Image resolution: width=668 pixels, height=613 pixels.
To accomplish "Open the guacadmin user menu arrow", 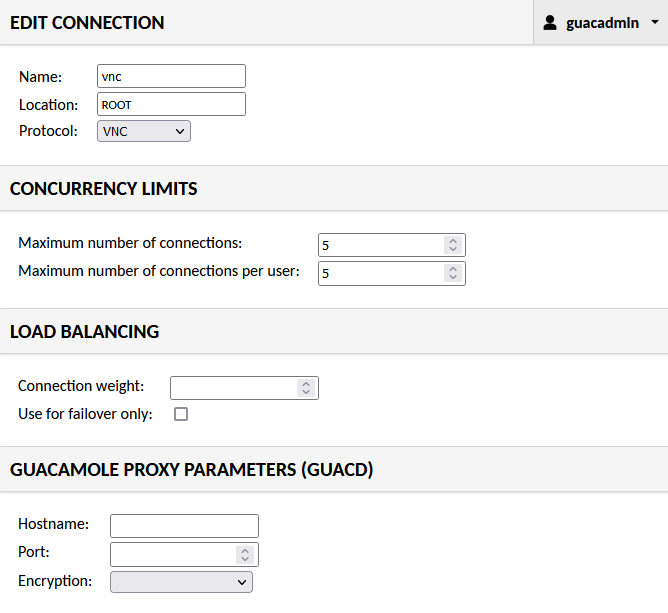I will pos(655,22).
